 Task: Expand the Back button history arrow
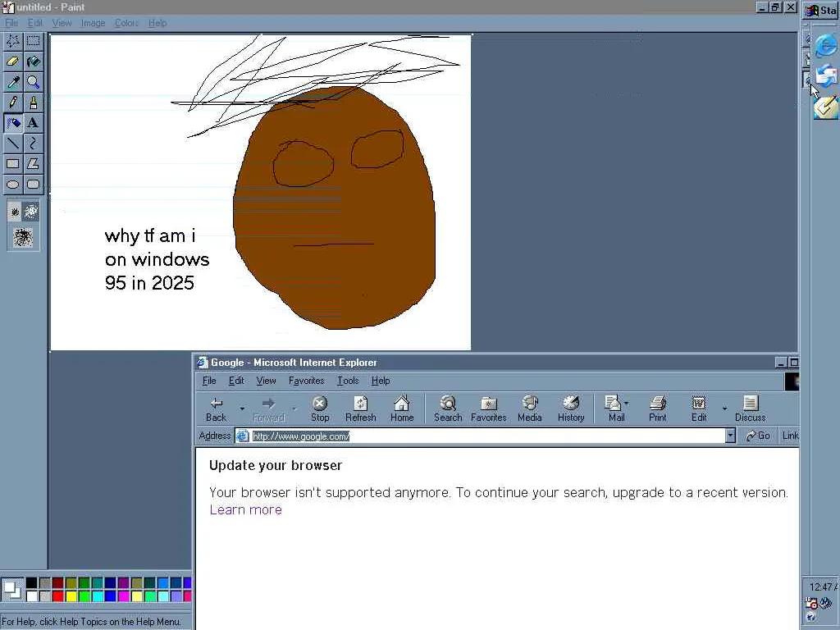click(242, 409)
